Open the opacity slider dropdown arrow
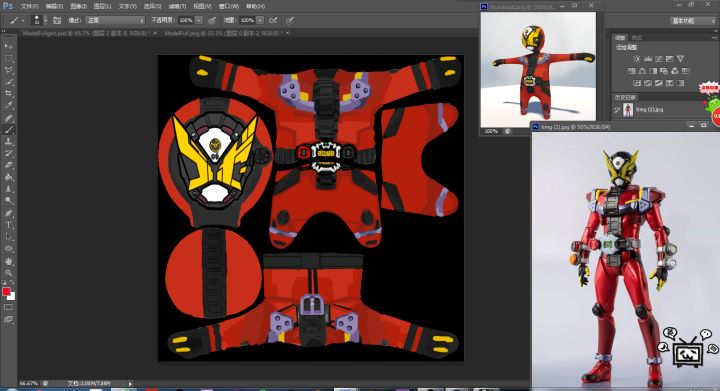Image resolution: width=720 pixels, height=391 pixels. (x=198, y=20)
